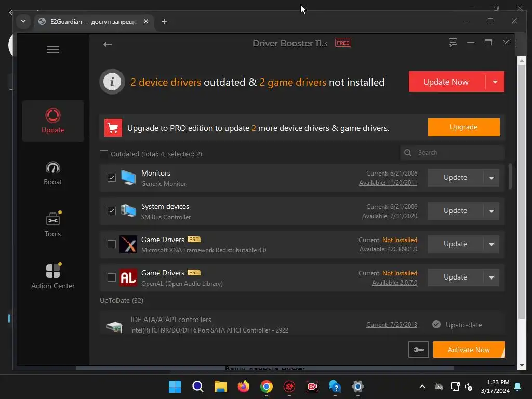
Task: Update the Microsoft XNA Framework driver
Action: [x=455, y=244]
